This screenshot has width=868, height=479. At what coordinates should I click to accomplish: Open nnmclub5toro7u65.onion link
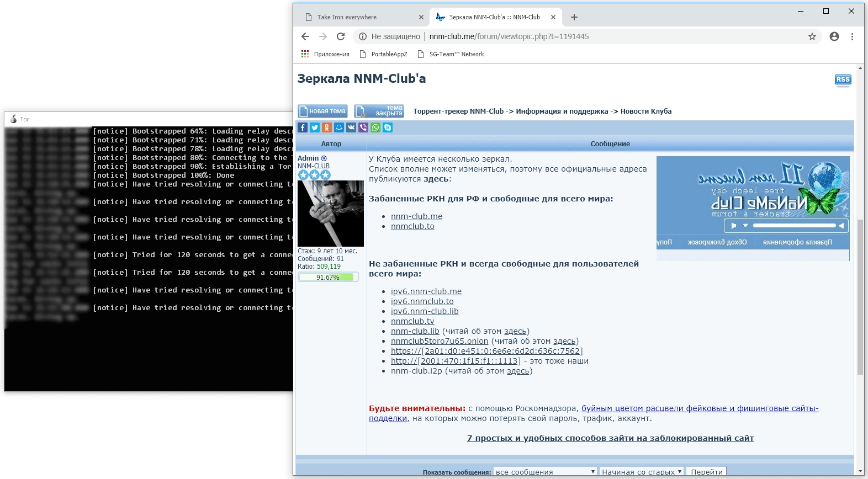[440, 341]
